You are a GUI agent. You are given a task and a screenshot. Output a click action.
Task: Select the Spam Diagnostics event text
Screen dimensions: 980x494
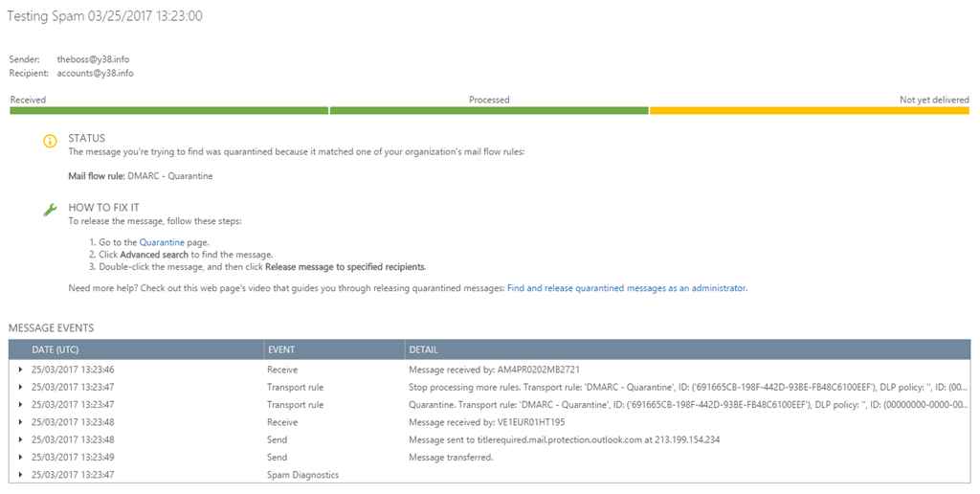tap(302, 475)
